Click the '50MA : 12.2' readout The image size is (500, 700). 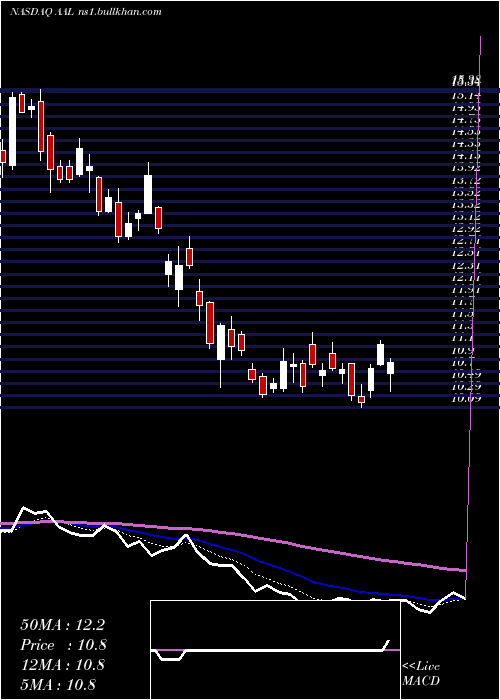coord(62,625)
